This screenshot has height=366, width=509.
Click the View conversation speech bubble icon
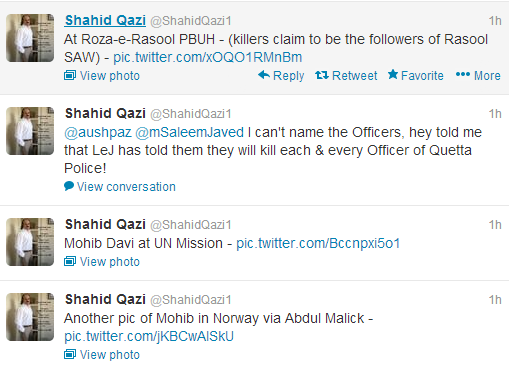[x=69, y=186]
